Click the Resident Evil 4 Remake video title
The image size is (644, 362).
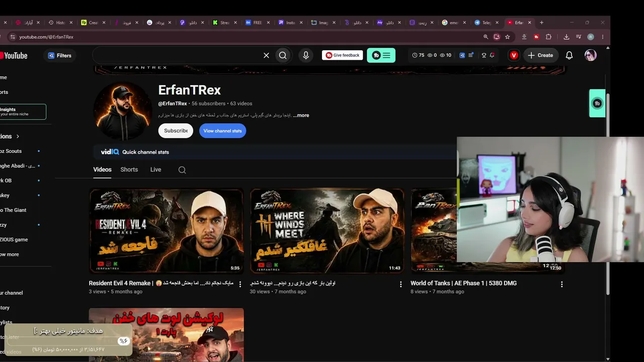coord(161,283)
